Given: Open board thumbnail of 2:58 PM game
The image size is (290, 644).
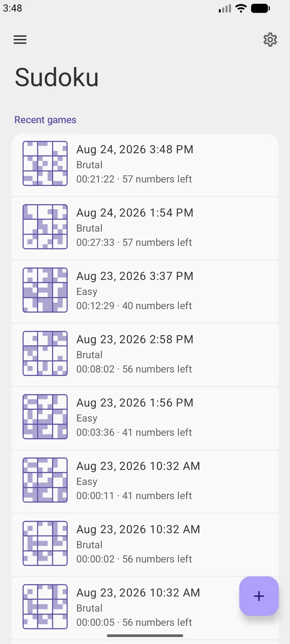Looking at the screenshot, I should tap(45, 353).
